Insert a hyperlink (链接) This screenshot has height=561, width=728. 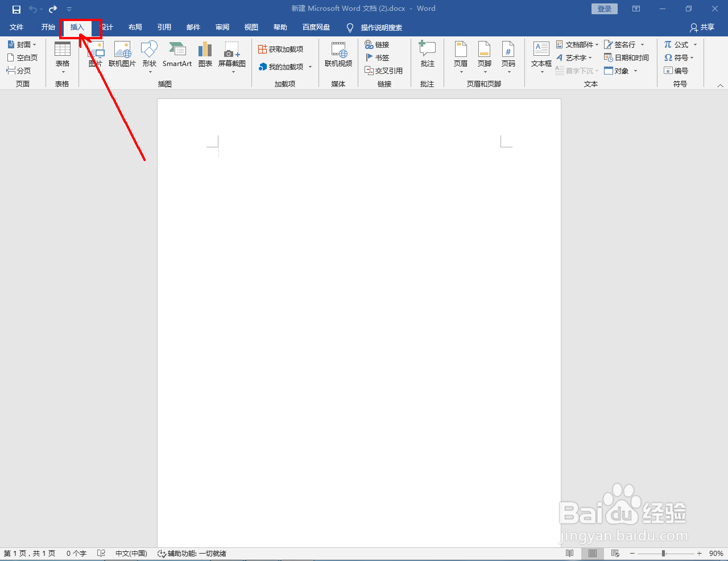(x=377, y=44)
